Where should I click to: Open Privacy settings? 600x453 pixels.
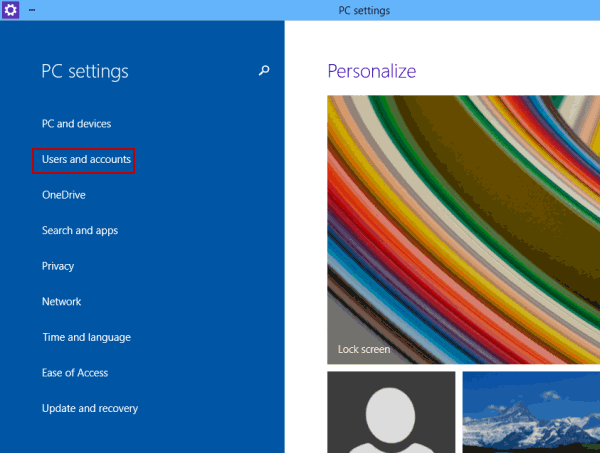click(x=58, y=266)
